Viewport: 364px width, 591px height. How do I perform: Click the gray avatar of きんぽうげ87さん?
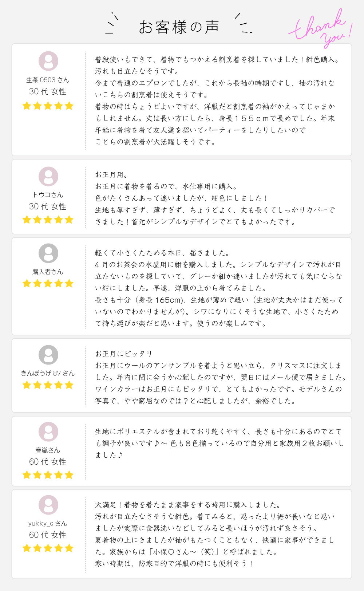coord(48,355)
